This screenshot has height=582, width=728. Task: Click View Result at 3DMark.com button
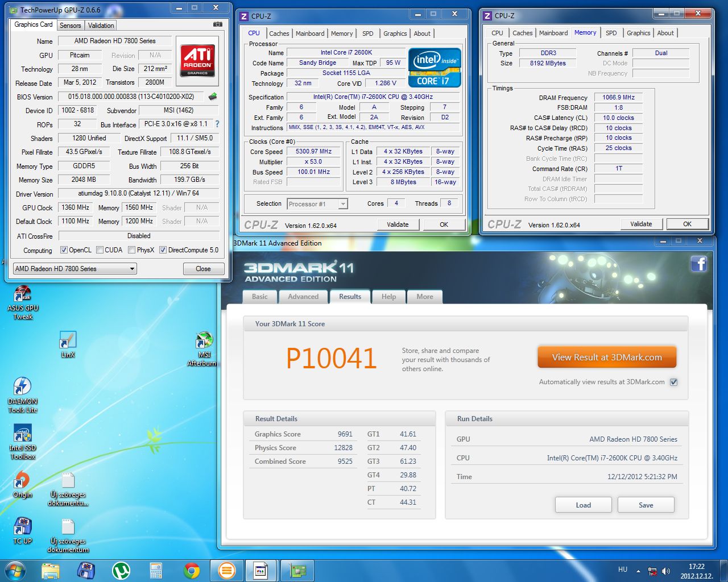pyautogui.click(x=607, y=357)
